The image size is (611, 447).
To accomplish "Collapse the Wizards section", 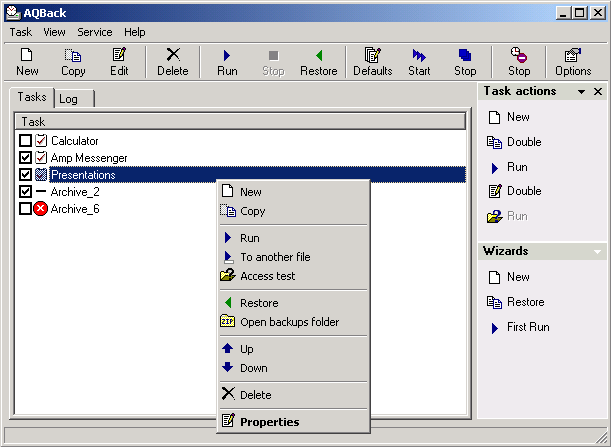I will pyautogui.click(x=597, y=252).
